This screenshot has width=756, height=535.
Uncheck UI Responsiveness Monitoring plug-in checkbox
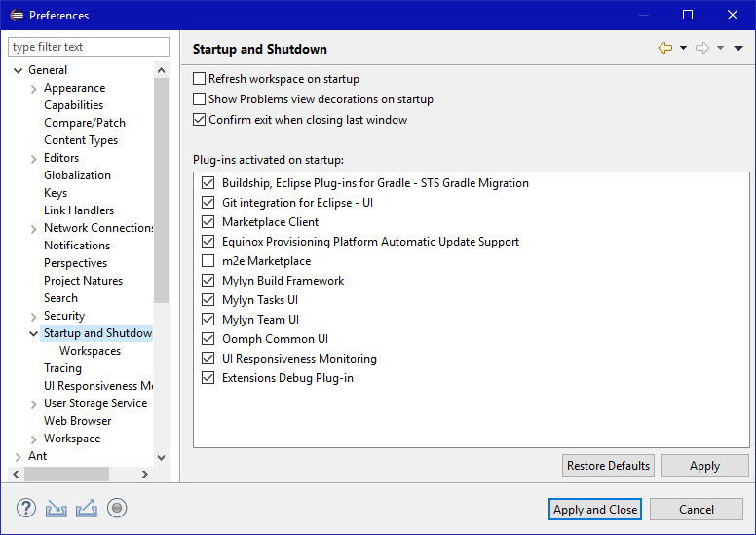pos(208,359)
